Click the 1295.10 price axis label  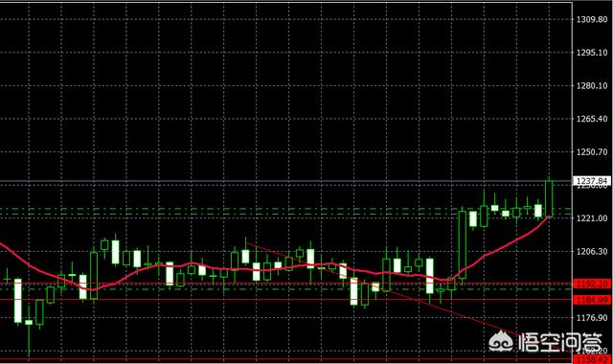[592, 53]
